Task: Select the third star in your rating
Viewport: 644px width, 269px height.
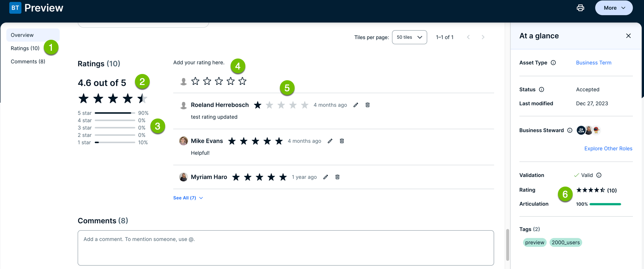Action: click(219, 81)
